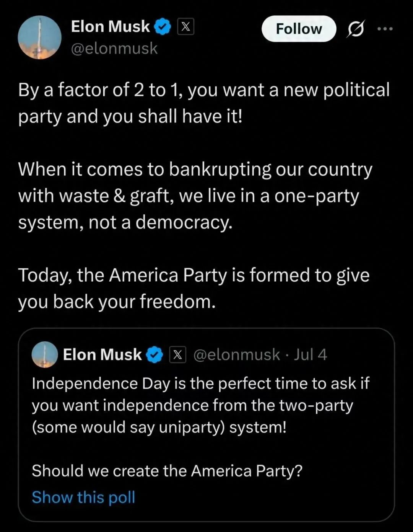Click the @elonmusk handle under the main name
This screenshot has height=532, width=413.
pos(114,49)
